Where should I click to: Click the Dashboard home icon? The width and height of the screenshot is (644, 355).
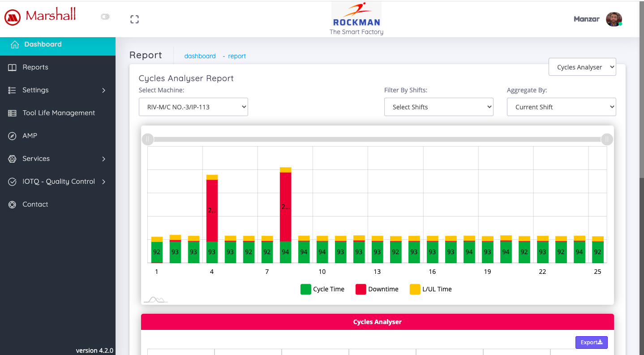[x=15, y=44]
